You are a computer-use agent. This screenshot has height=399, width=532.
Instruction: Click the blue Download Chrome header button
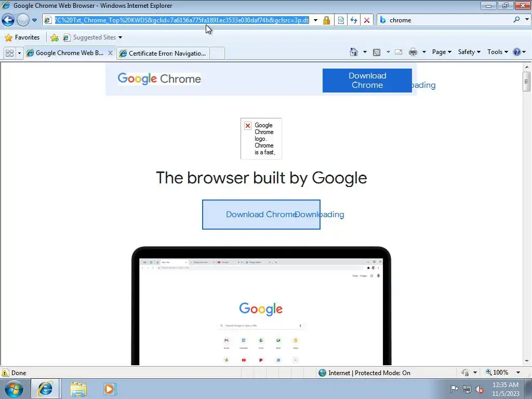(x=367, y=81)
